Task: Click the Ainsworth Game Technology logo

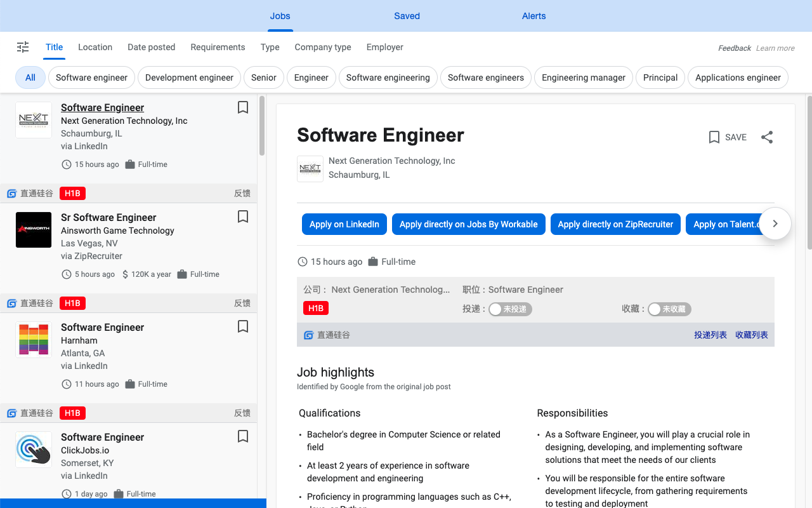Action: [34, 230]
